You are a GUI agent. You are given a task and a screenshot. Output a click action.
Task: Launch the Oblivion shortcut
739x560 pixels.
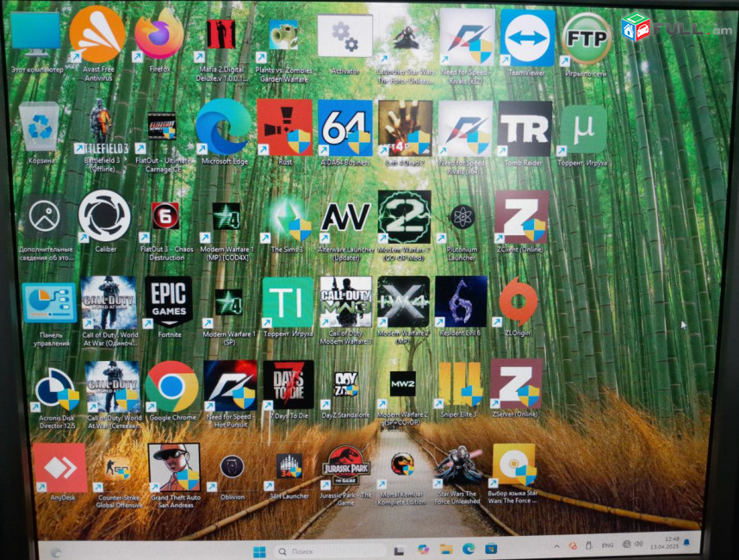tap(232, 467)
